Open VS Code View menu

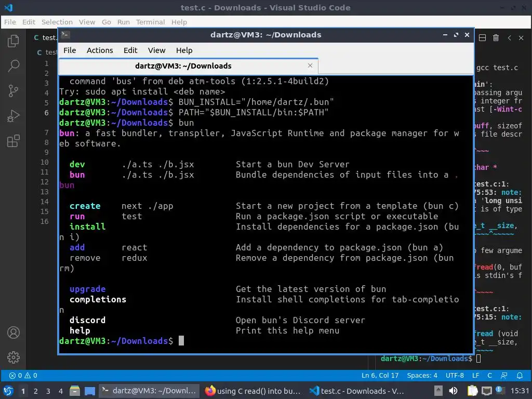point(87,22)
